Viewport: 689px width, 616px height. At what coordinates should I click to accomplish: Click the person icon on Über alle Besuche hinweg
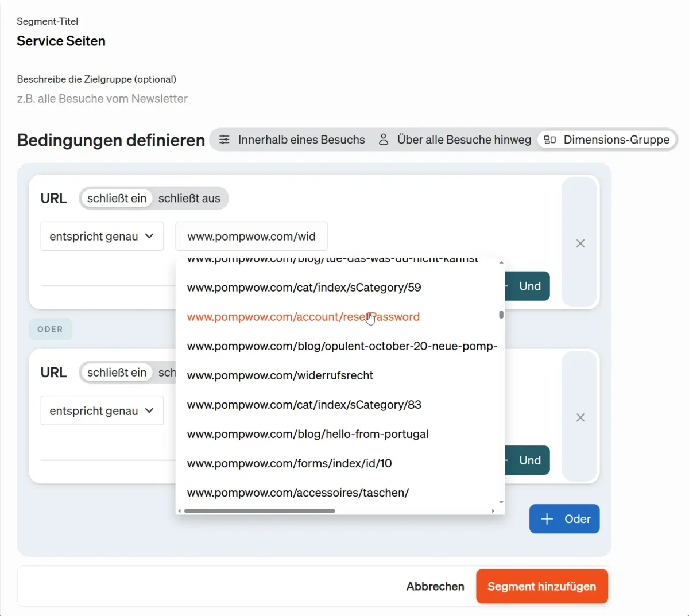click(384, 140)
